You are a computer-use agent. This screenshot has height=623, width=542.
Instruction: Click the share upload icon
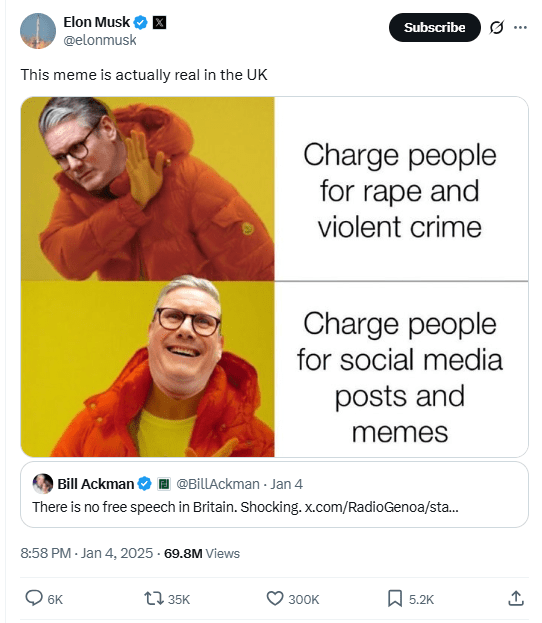pyautogui.click(x=516, y=598)
